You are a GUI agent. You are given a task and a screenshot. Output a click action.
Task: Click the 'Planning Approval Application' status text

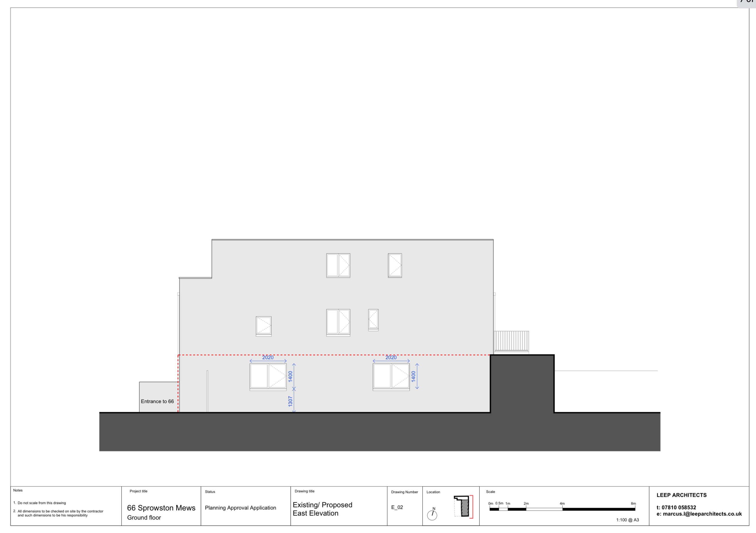coord(240,508)
